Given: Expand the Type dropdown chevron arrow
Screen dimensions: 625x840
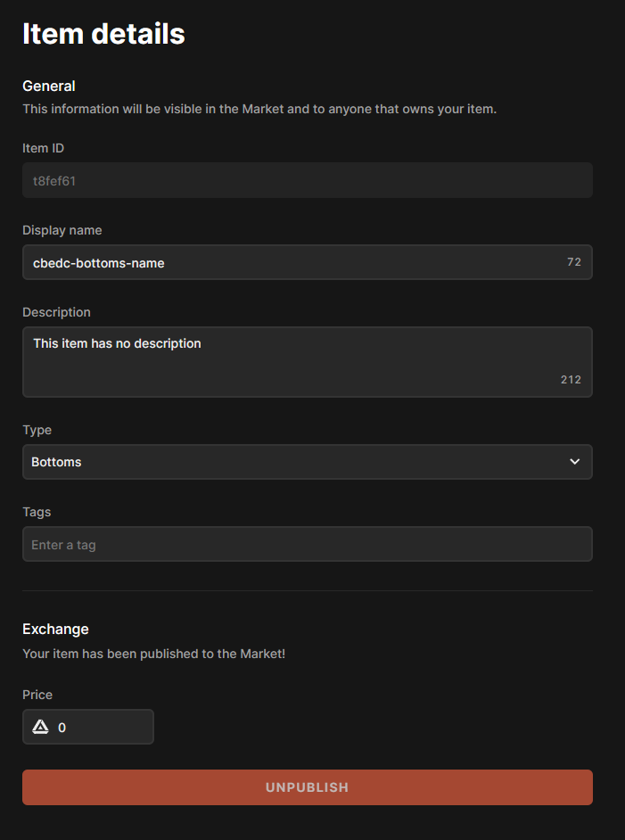Looking at the screenshot, I should pyautogui.click(x=574, y=462).
